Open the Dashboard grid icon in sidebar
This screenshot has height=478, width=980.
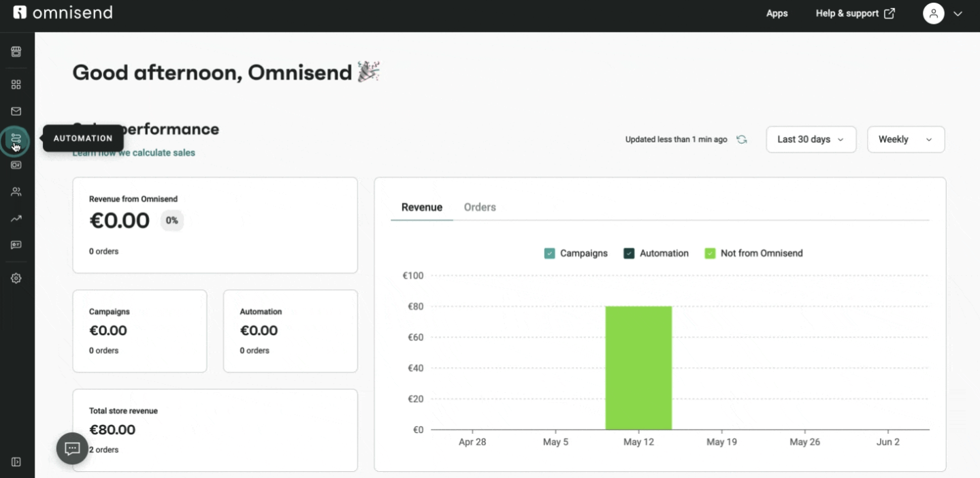[16, 84]
